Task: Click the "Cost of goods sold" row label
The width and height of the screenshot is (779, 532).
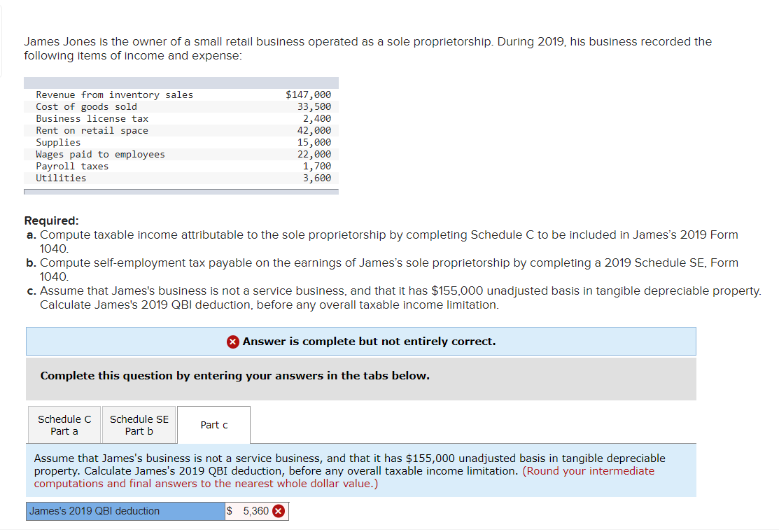Action: click(x=86, y=107)
